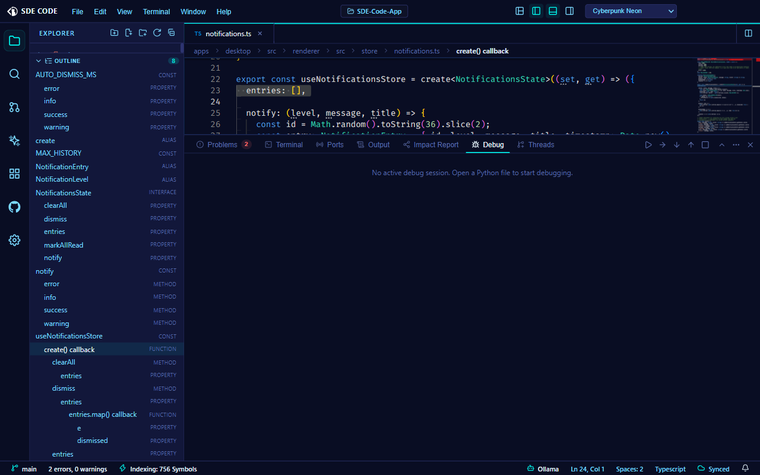Click the SDE-Code-App project button
The width and height of the screenshot is (760, 475).
374,11
